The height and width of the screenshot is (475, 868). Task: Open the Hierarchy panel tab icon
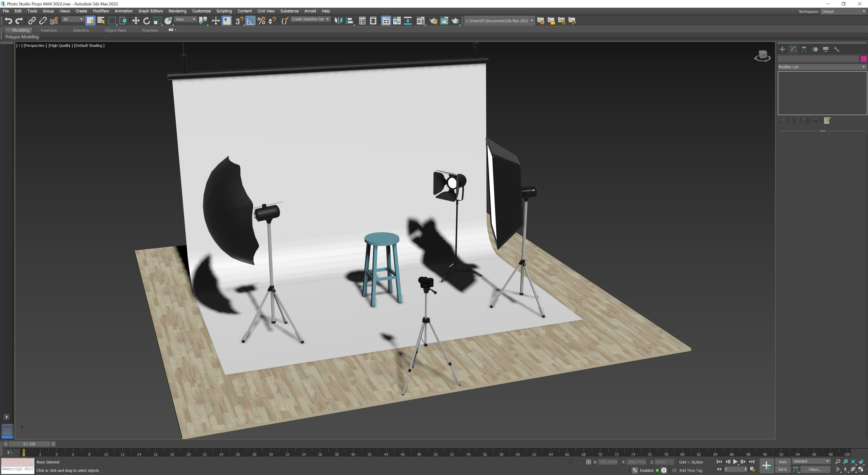pos(804,49)
